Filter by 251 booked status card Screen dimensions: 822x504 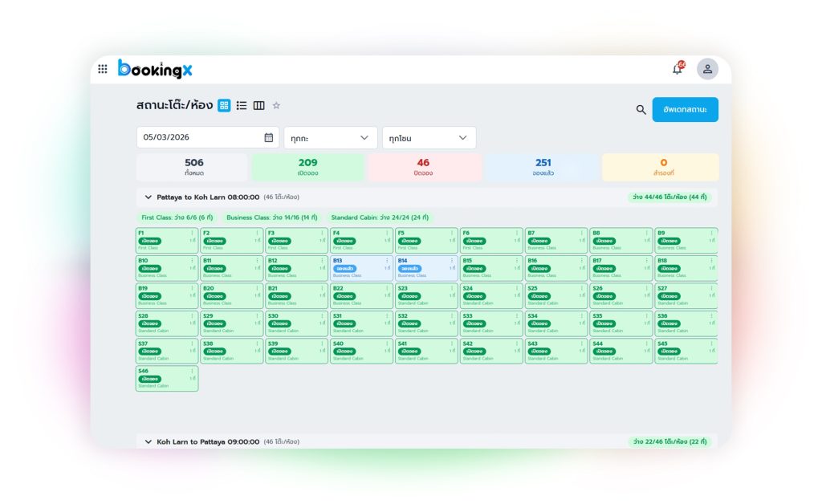pyautogui.click(x=543, y=167)
